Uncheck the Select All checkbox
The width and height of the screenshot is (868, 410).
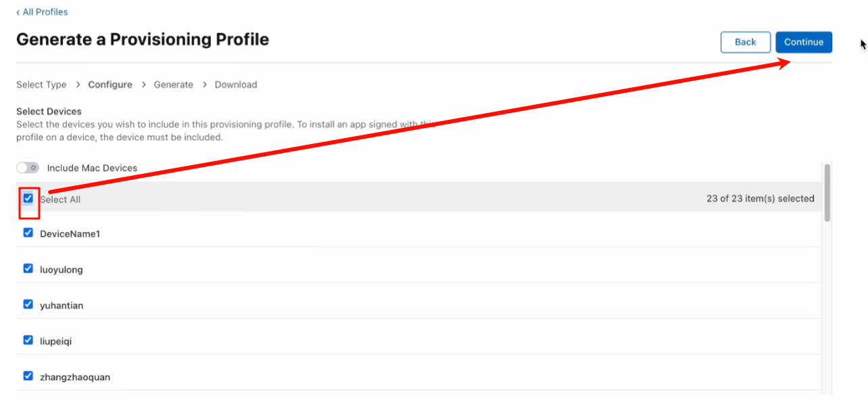tap(28, 199)
